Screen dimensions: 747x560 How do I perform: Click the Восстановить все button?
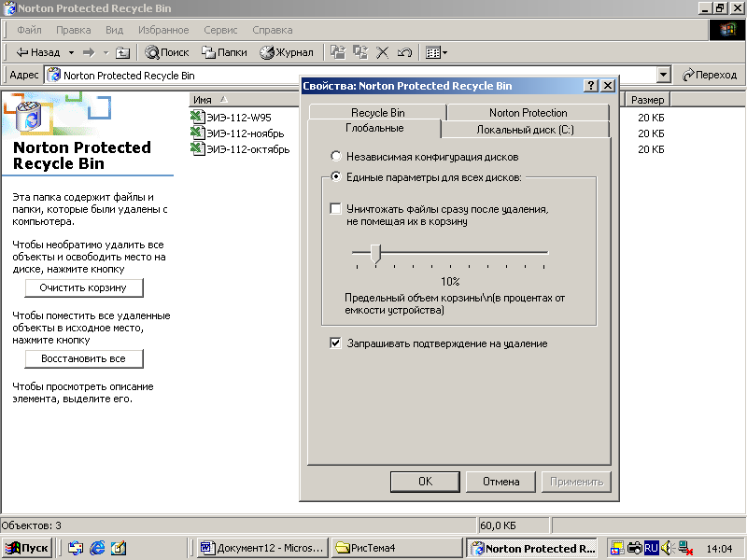(x=83, y=358)
